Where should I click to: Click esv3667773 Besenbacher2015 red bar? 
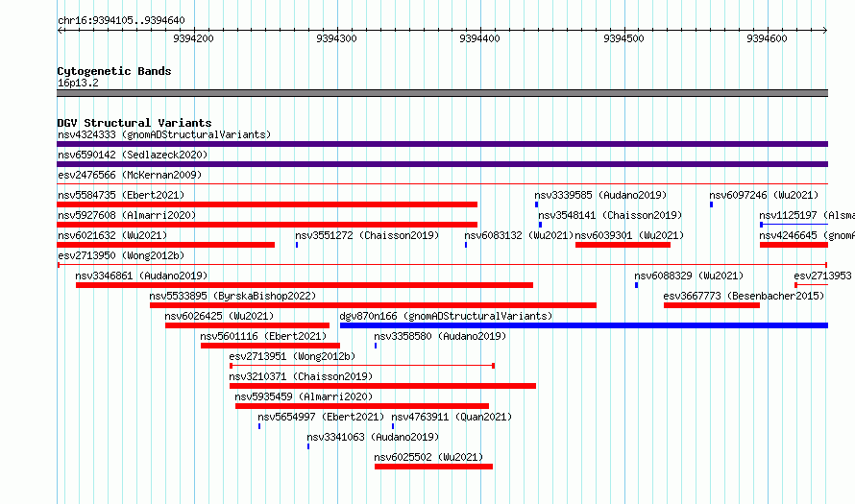[x=712, y=305]
